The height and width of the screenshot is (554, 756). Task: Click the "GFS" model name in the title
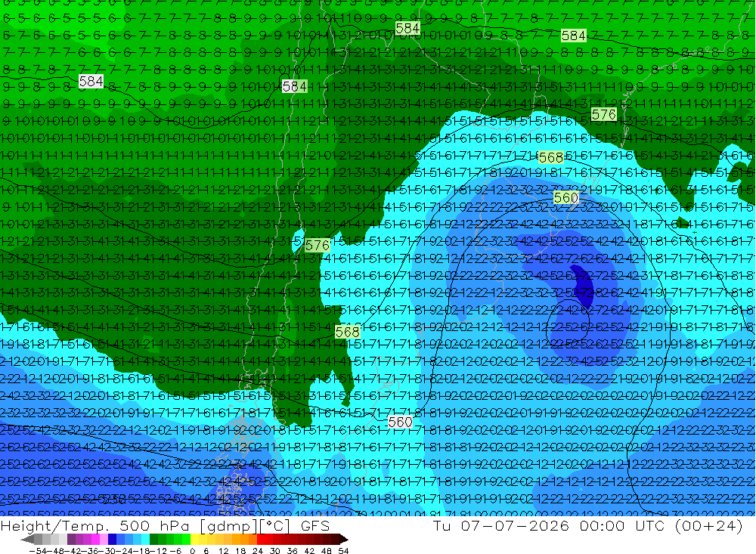314,526
